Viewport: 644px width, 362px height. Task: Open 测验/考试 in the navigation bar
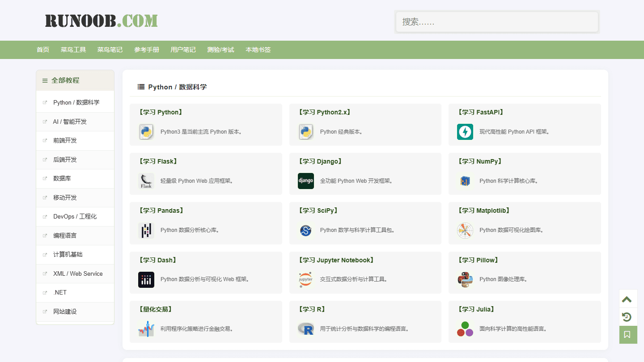pos(220,50)
